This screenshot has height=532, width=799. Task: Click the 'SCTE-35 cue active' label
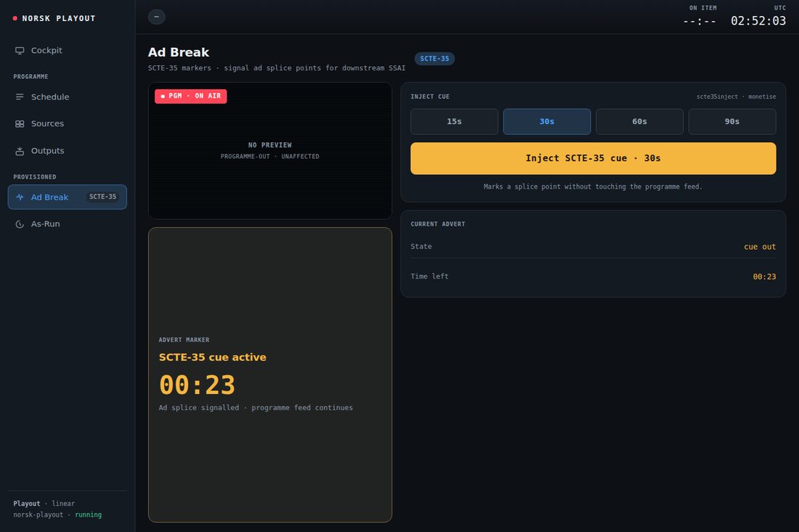click(213, 357)
